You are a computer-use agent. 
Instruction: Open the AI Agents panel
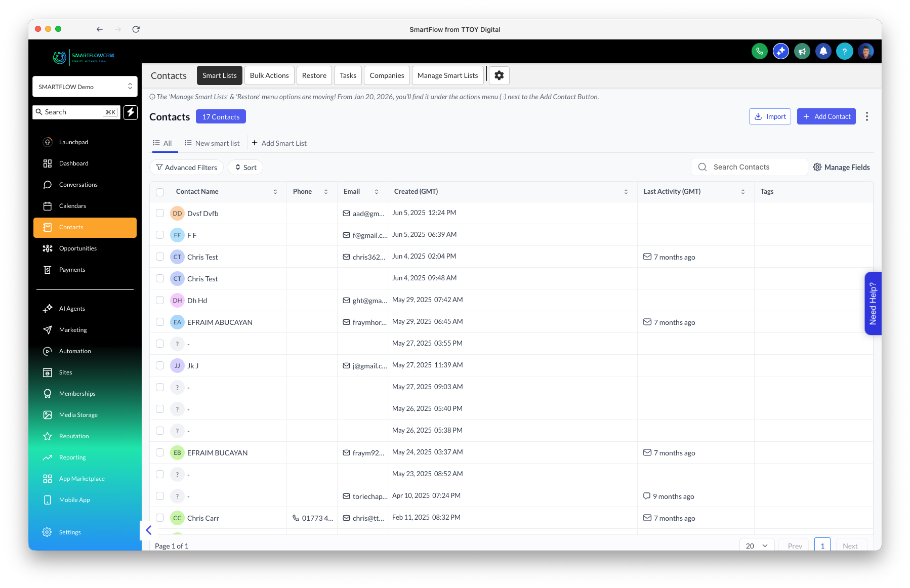click(x=71, y=309)
